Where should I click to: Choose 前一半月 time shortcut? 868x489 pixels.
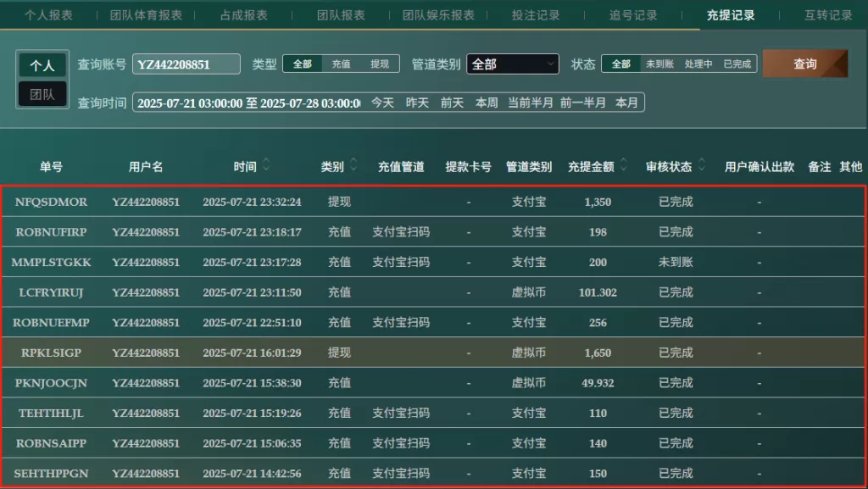(583, 103)
